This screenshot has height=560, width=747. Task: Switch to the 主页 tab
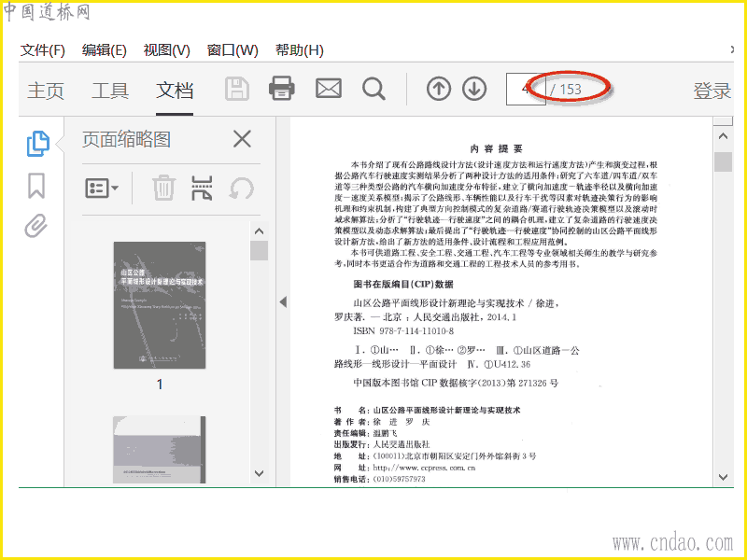tap(45, 90)
